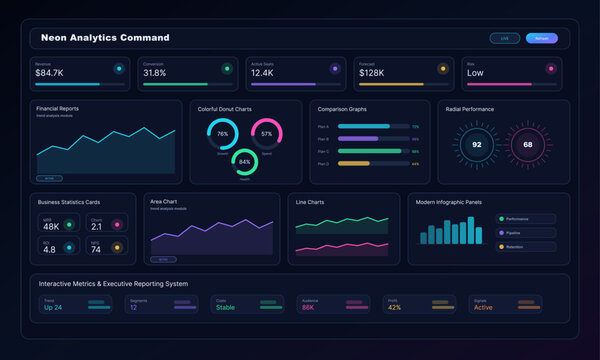This screenshot has width=600, height=360.
Task: Click the Refresh button
Action: [x=542, y=38]
